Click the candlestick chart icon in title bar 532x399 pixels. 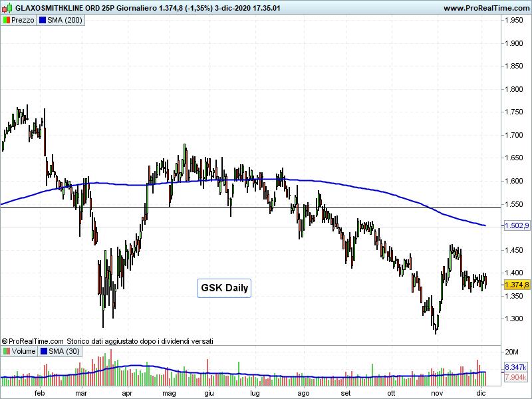pyautogui.click(x=7, y=8)
